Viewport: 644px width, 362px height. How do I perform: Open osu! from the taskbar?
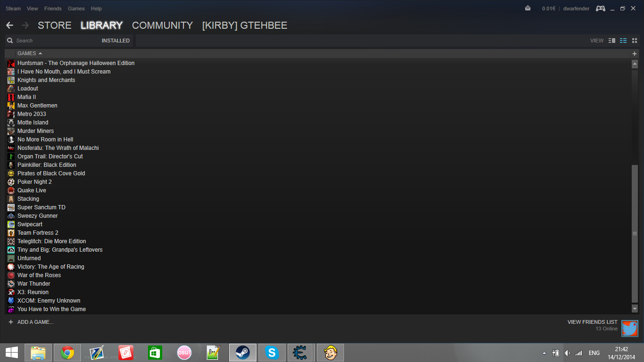[184, 353]
